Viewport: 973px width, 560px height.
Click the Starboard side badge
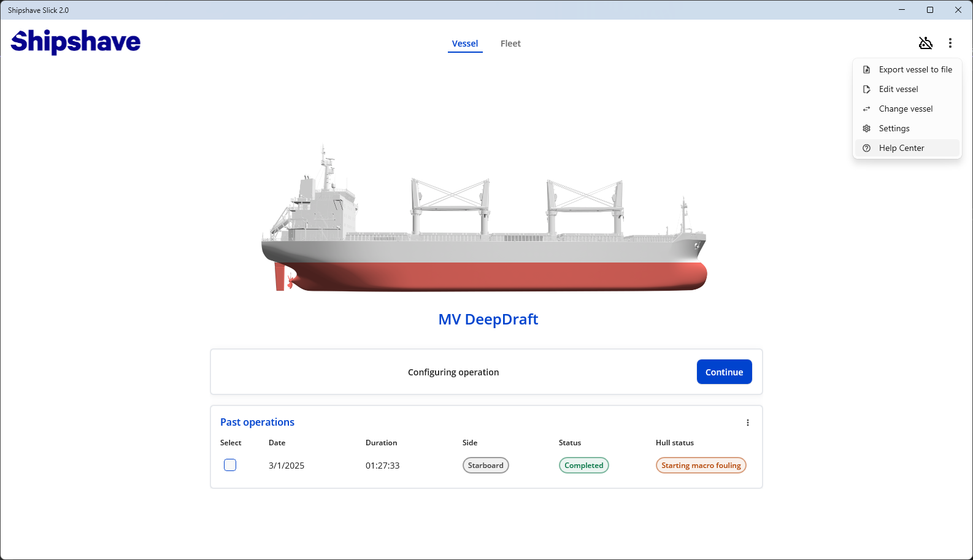(x=485, y=466)
